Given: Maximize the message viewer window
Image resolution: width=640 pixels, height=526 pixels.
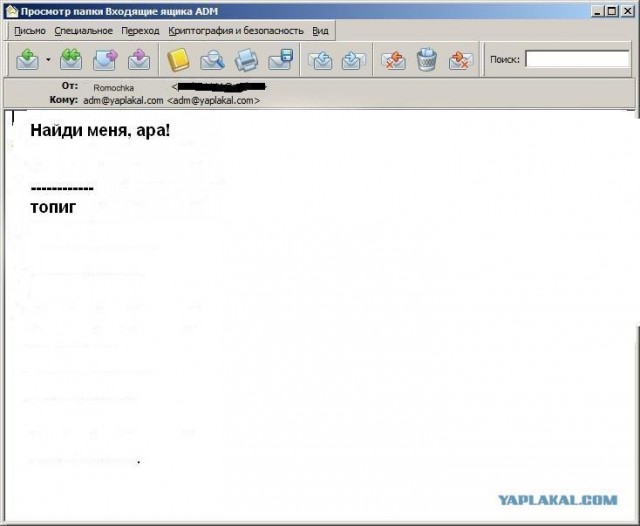Looking at the screenshot, I should [x=611, y=11].
